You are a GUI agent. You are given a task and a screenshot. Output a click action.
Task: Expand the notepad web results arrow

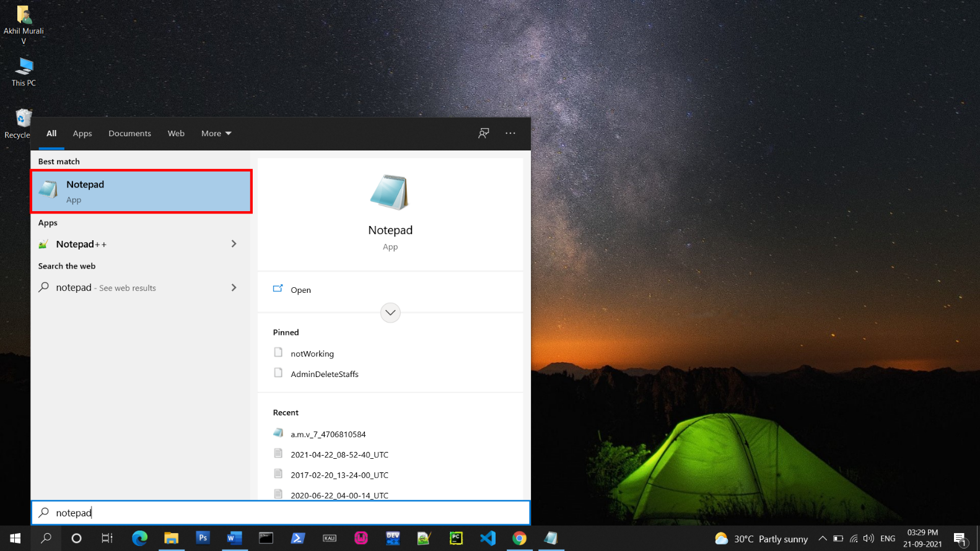tap(234, 287)
